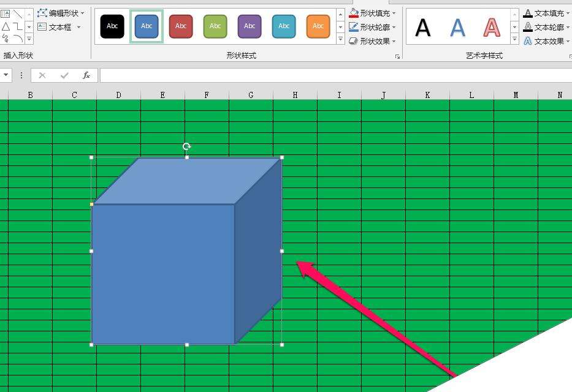Select the freeform scribble shape
Viewport: 572px width, 392px height.
pyautogui.click(x=6, y=38)
